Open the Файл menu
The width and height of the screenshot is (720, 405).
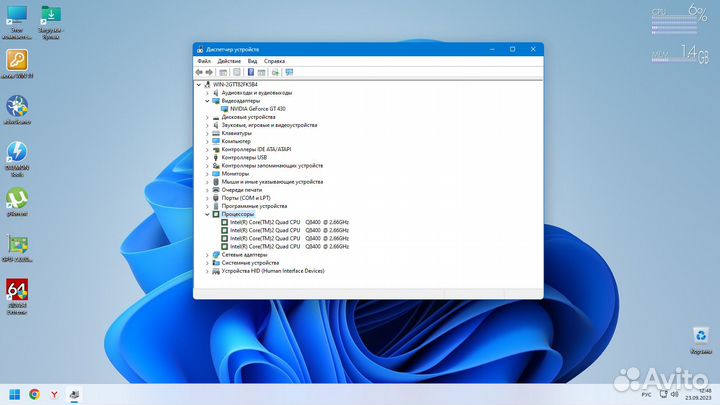pyautogui.click(x=204, y=61)
